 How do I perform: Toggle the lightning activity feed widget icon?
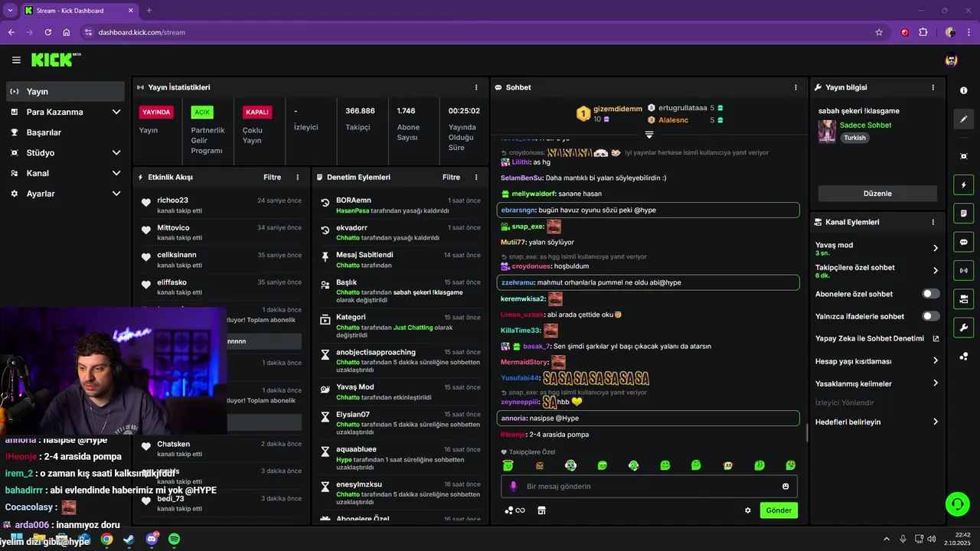point(963,184)
